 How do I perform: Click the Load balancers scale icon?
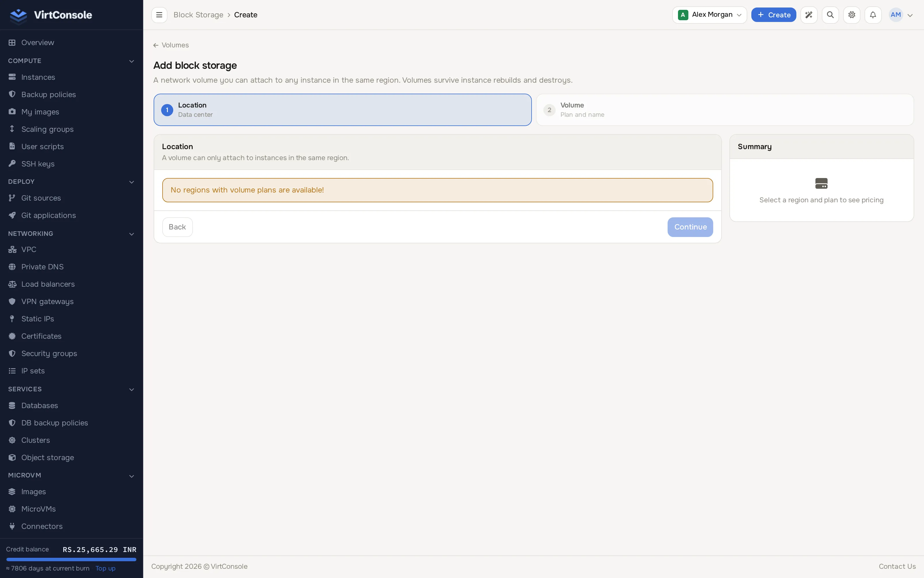[x=12, y=284]
